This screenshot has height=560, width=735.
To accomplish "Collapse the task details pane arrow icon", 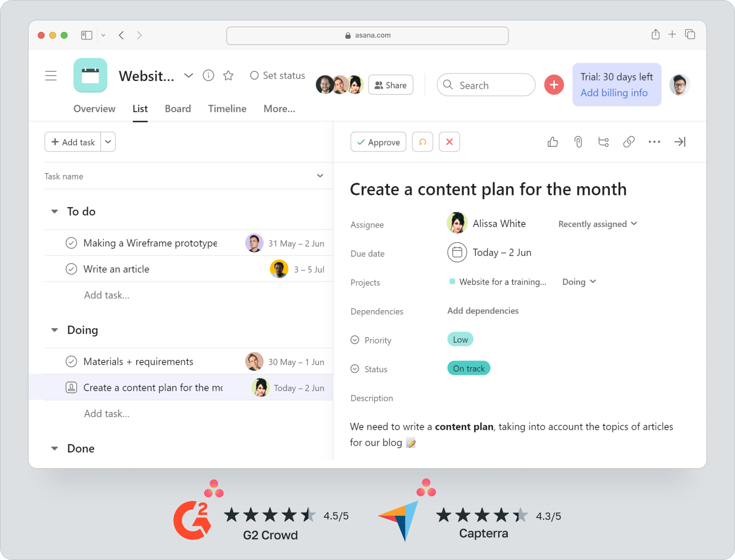I will (x=680, y=142).
